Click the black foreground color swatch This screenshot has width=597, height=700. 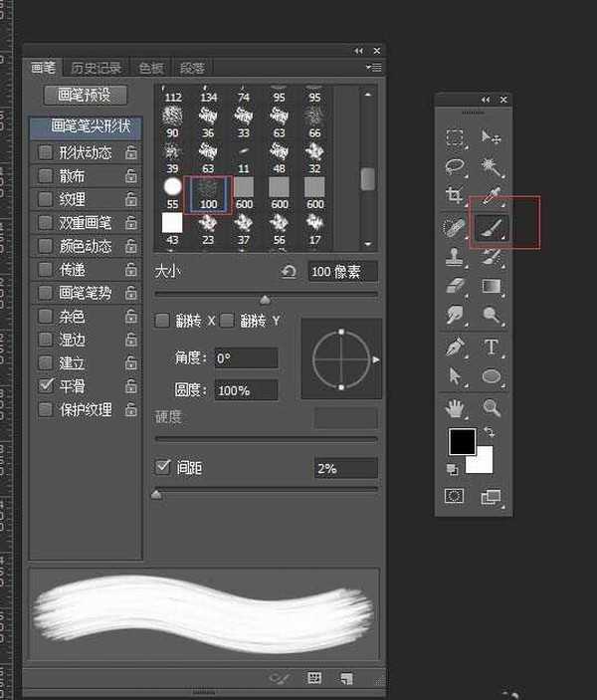coord(462,441)
